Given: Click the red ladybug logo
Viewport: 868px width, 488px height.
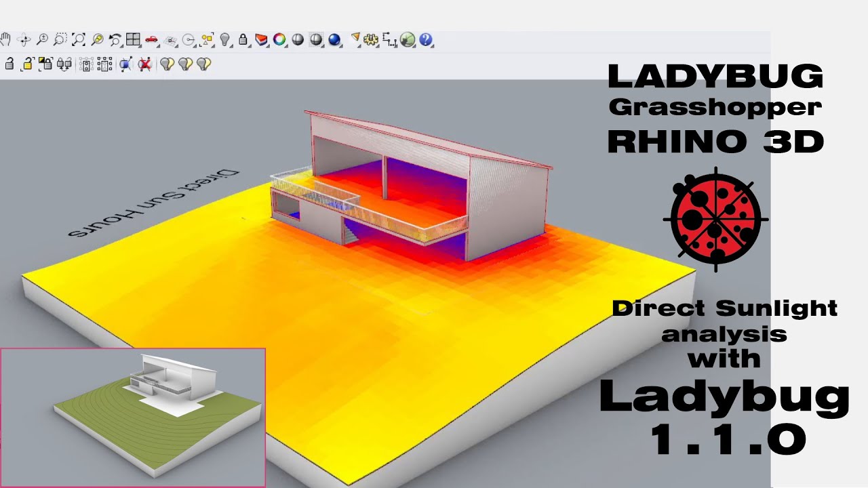Looking at the screenshot, I should pyautogui.click(x=715, y=218).
